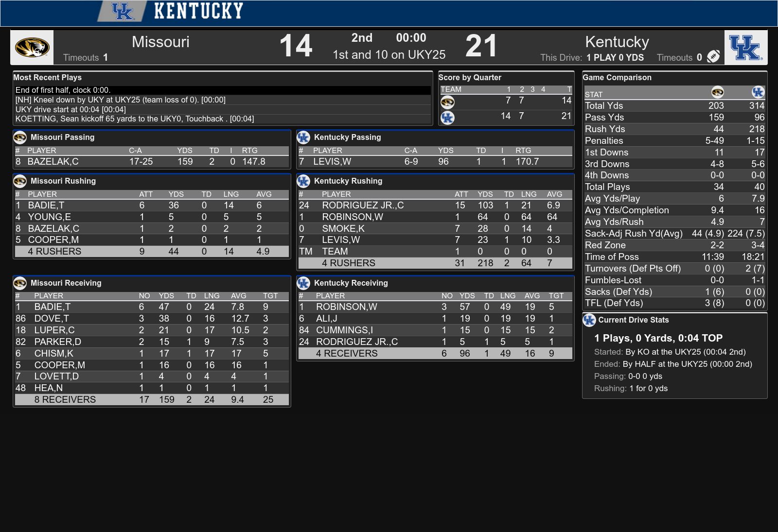This screenshot has height=532, width=778.
Task: Select RODRIGUEZ JR.,C row in Kentucky Rushing
Action: tap(435, 206)
